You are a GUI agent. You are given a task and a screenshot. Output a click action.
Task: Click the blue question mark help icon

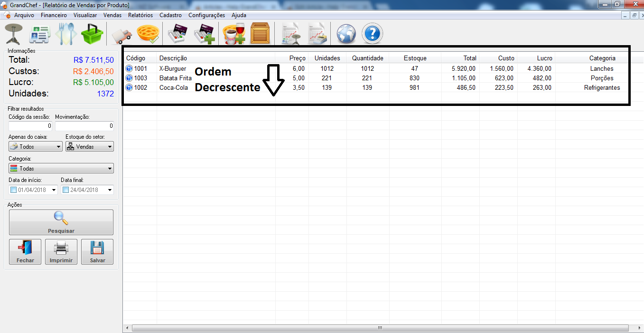[x=372, y=34]
